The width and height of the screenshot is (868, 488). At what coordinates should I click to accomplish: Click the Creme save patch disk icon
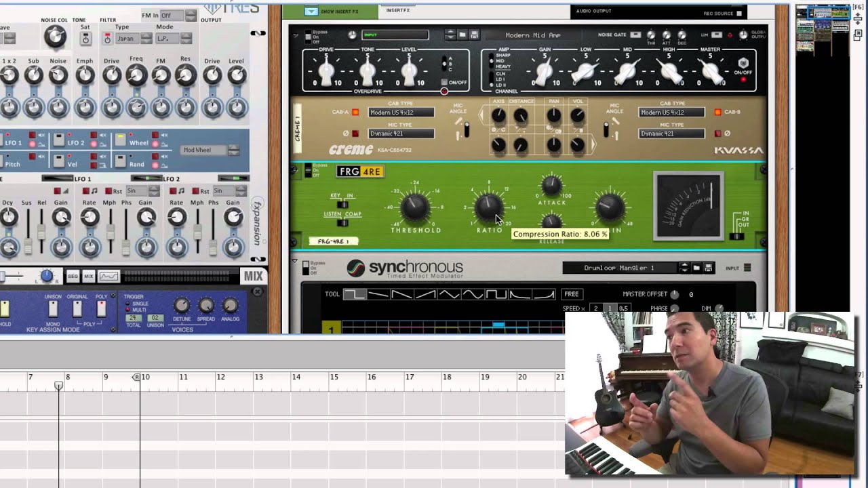click(x=474, y=35)
